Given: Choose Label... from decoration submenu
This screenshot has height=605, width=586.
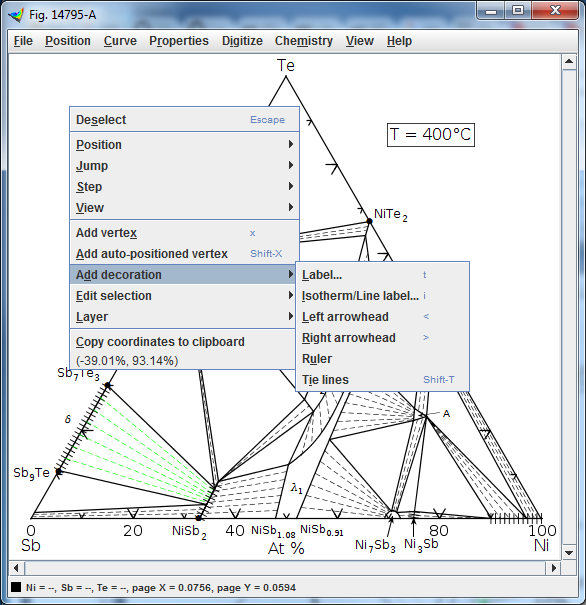Looking at the screenshot, I should 382,275.
